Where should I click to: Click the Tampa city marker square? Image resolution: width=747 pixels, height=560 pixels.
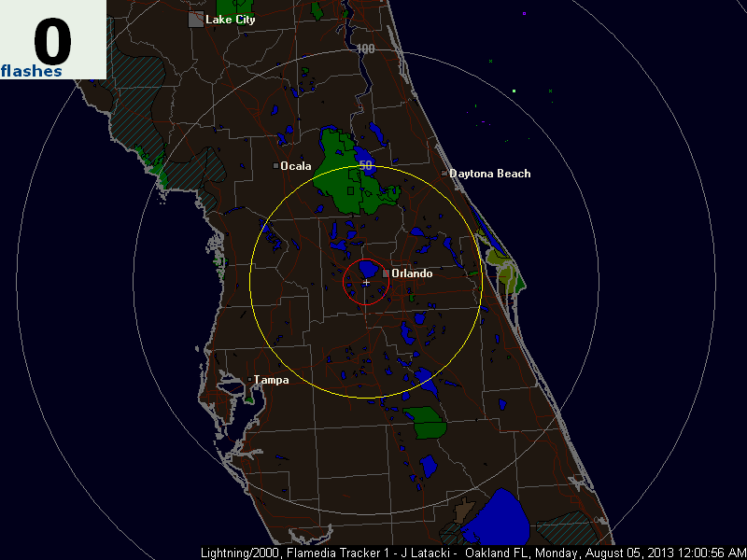click(249, 380)
